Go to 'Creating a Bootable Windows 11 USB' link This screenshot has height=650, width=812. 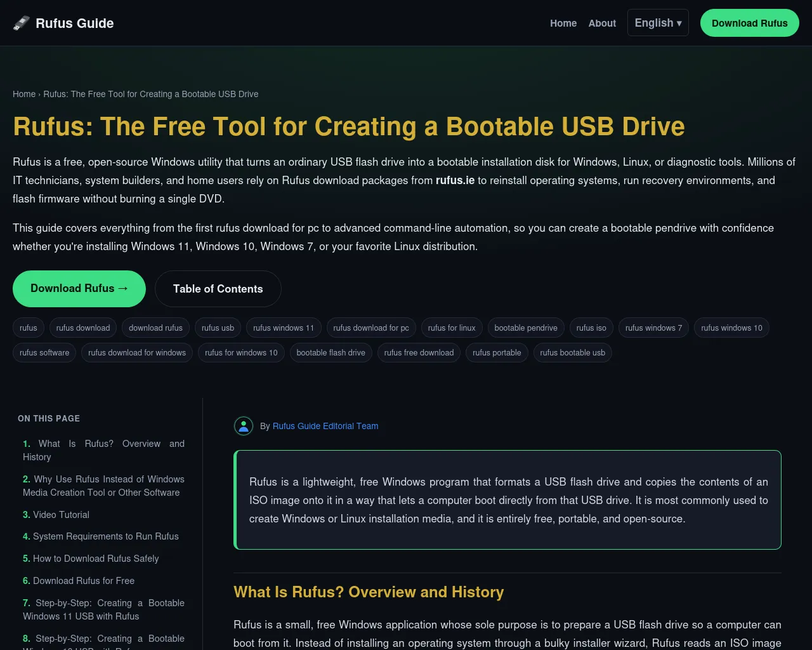pyautogui.click(x=103, y=609)
